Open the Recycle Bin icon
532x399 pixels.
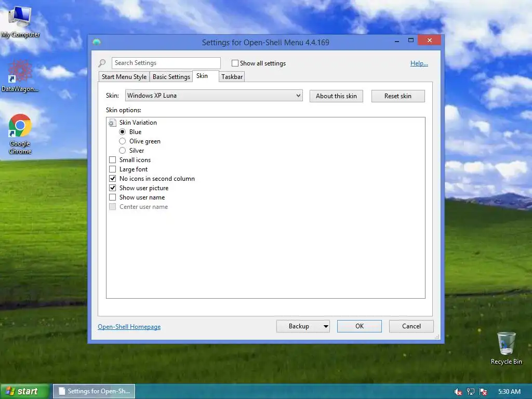pos(506,348)
